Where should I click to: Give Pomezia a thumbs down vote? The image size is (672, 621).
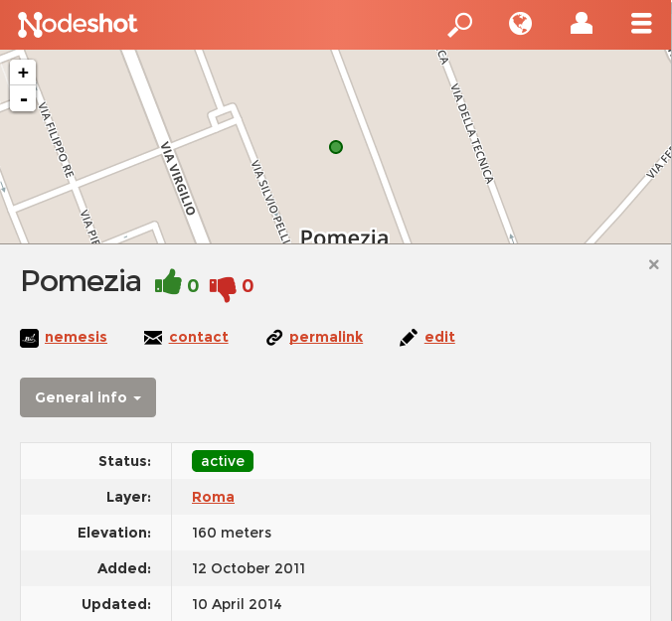(x=223, y=289)
